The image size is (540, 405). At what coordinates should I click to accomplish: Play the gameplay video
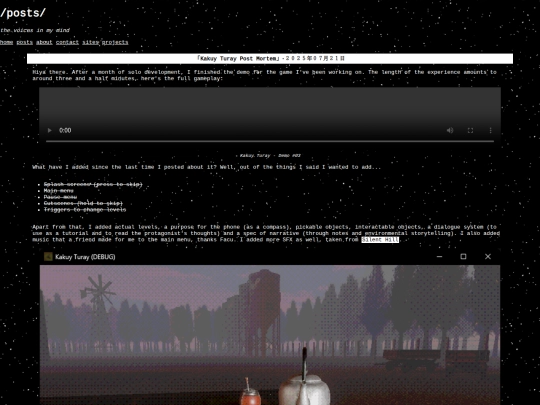[50, 130]
